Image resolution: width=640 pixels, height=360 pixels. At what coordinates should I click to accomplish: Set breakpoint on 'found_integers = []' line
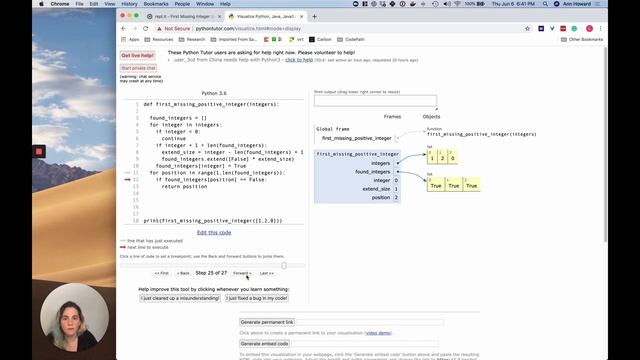point(178,118)
